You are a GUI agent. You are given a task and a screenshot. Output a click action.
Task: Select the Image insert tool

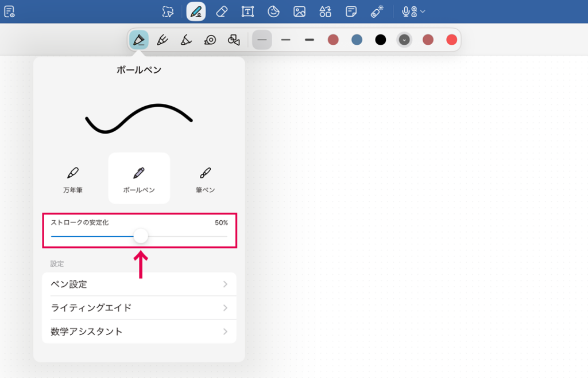(299, 11)
